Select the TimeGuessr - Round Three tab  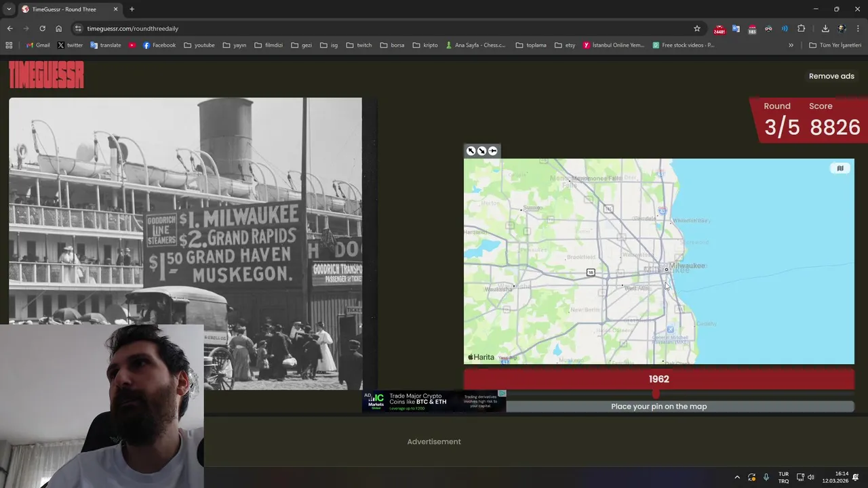click(x=71, y=9)
